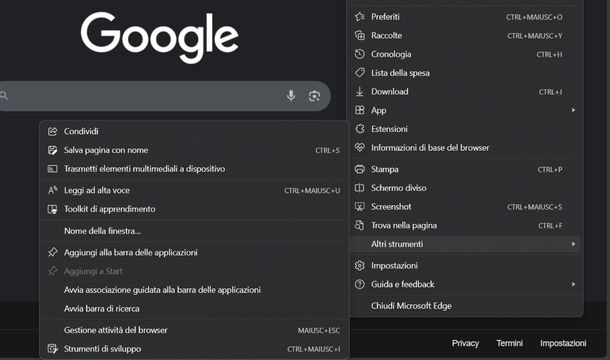
Task: Click the browser essentials heart icon
Action: [360, 148]
